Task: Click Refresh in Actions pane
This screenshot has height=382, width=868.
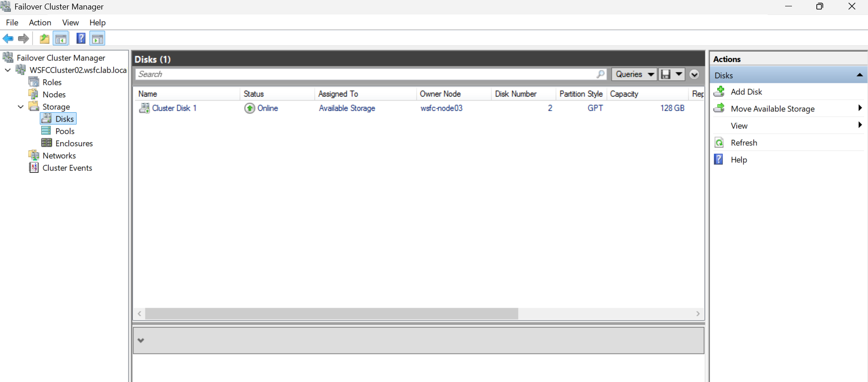Action: 744,143
